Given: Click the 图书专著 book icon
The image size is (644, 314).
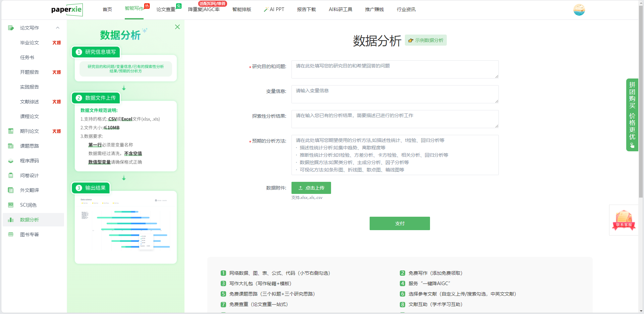Looking at the screenshot, I should coord(10,234).
